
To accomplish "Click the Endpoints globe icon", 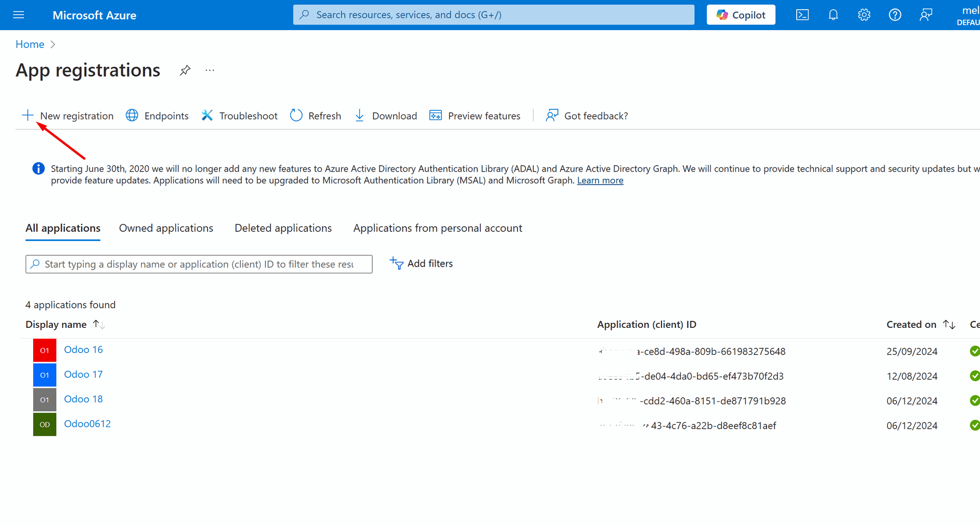I will pyautogui.click(x=132, y=115).
